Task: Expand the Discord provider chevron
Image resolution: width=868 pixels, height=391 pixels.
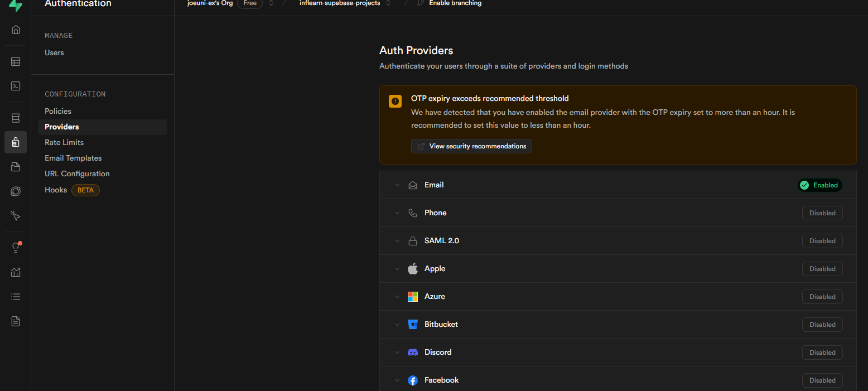Action: click(x=397, y=353)
